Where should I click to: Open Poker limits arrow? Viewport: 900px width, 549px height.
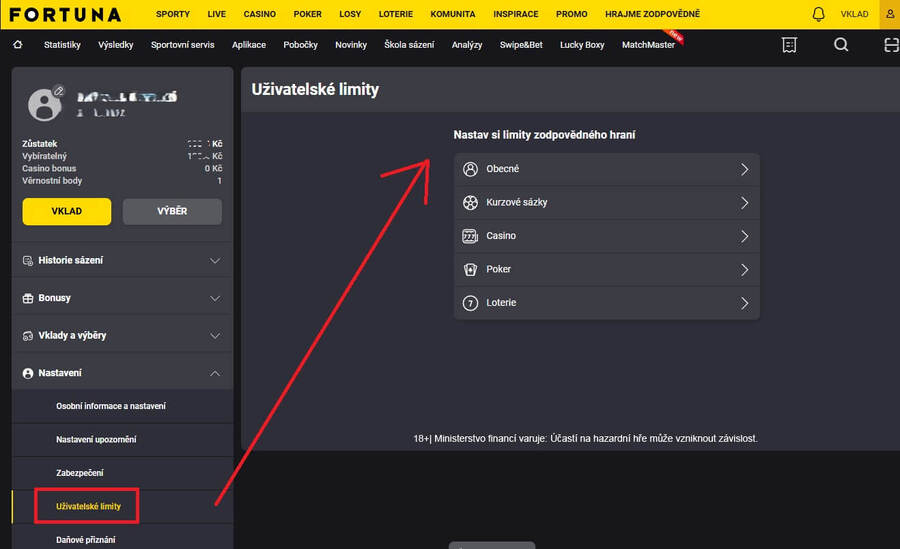pyautogui.click(x=744, y=270)
